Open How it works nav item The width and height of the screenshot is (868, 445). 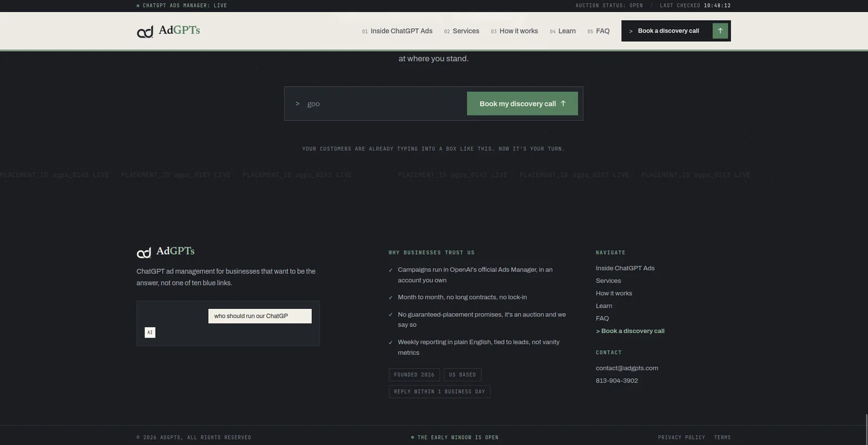click(514, 31)
